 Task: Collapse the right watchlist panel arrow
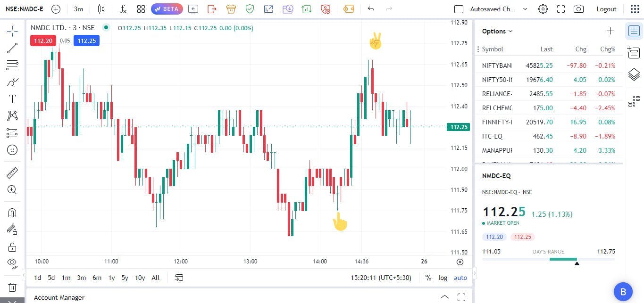click(x=475, y=273)
